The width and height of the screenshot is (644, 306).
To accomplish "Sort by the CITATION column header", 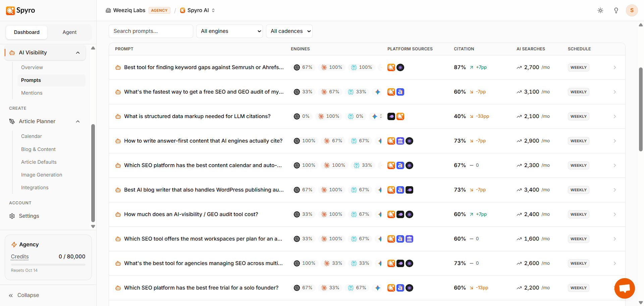I will pyautogui.click(x=464, y=49).
